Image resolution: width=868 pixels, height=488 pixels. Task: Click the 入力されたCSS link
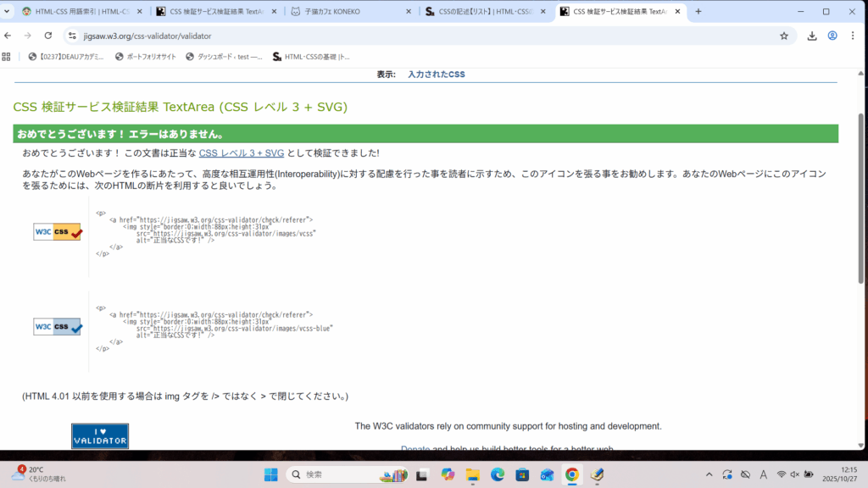(x=436, y=75)
